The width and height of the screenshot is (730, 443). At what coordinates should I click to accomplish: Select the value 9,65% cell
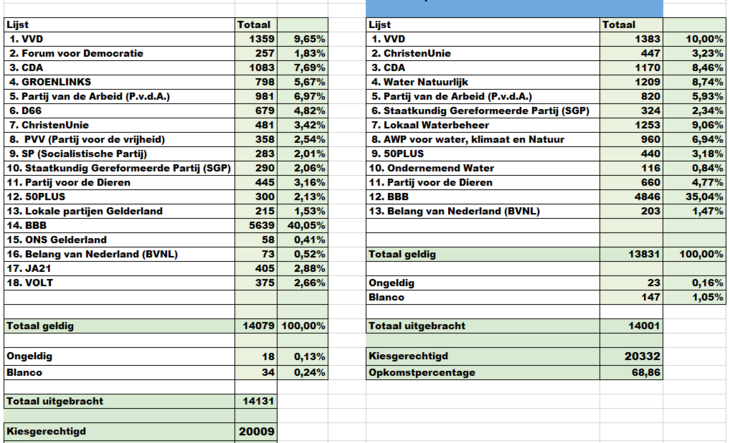(x=303, y=39)
